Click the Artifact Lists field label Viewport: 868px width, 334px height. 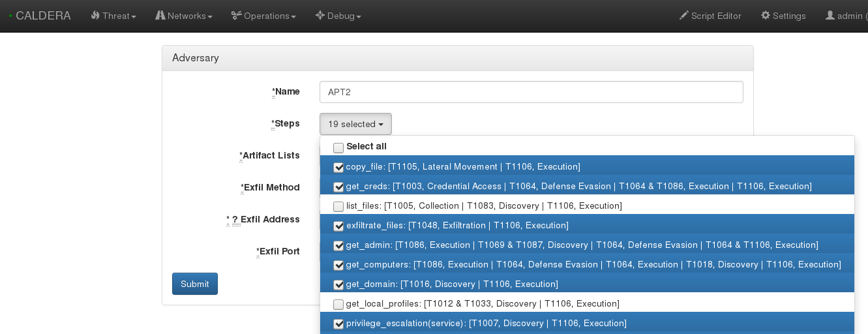pyautogui.click(x=269, y=155)
